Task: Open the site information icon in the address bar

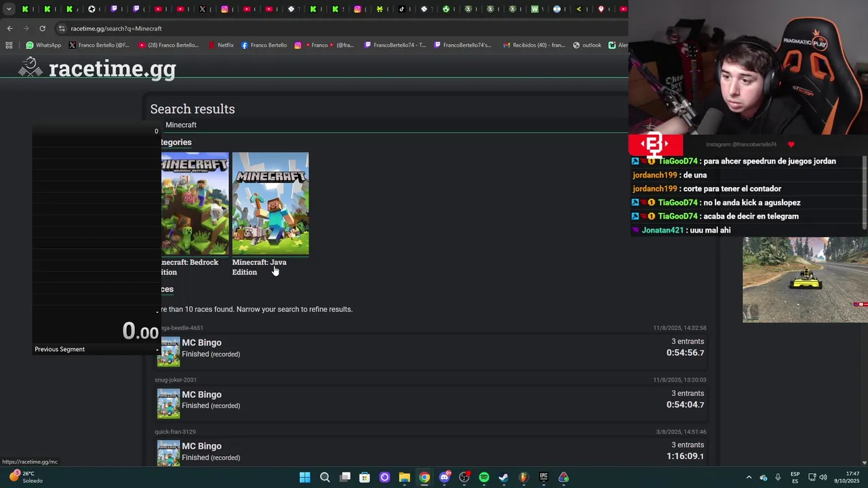Action: (x=62, y=28)
